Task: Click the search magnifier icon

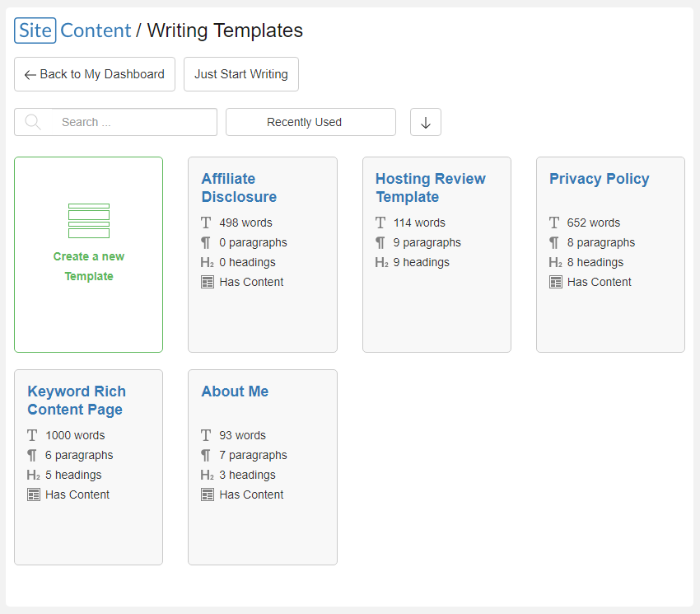Action: point(33,122)
